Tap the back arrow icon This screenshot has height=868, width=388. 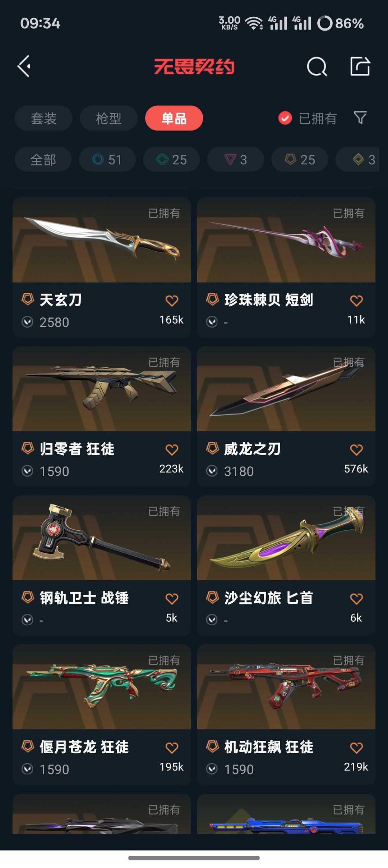(x=24, y=66)
